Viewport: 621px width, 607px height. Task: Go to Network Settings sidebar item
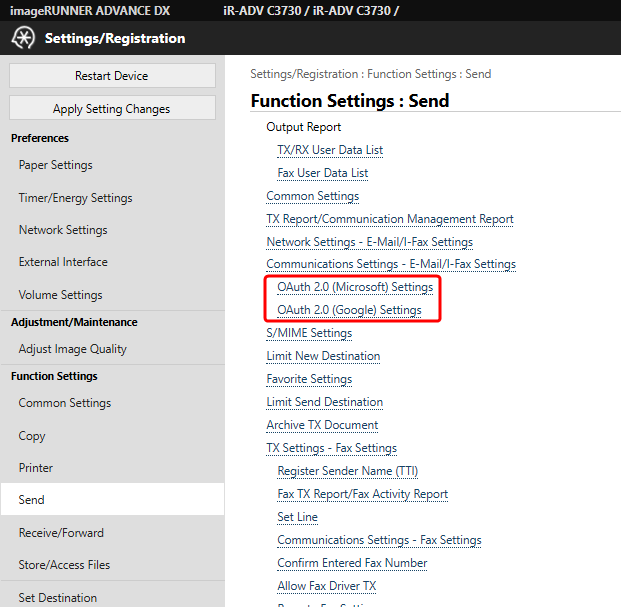click(x=63, y=230)
